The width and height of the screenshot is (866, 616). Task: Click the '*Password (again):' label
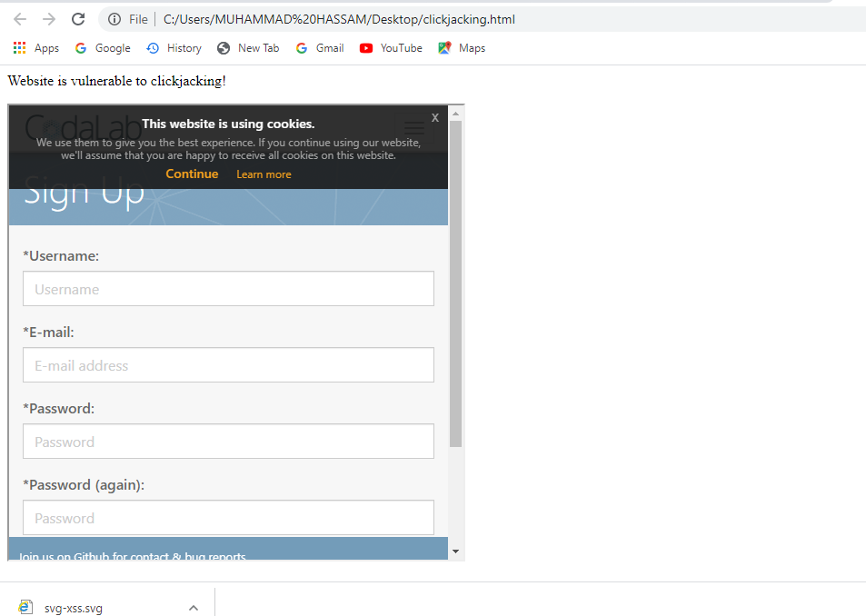coord(84,485)
